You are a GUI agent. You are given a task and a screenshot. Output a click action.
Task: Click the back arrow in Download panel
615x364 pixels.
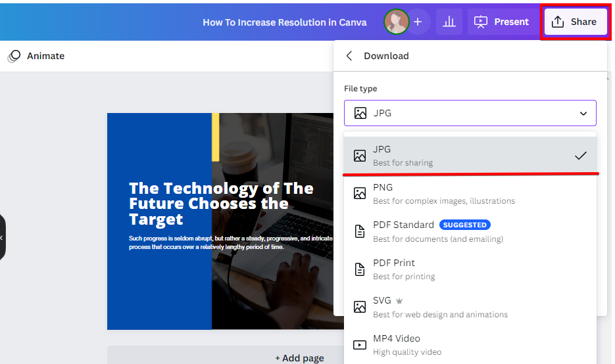(349, 56)
